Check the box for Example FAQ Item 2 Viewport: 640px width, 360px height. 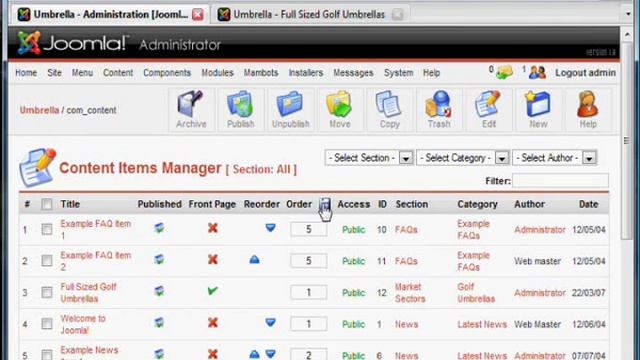[47, 260]
